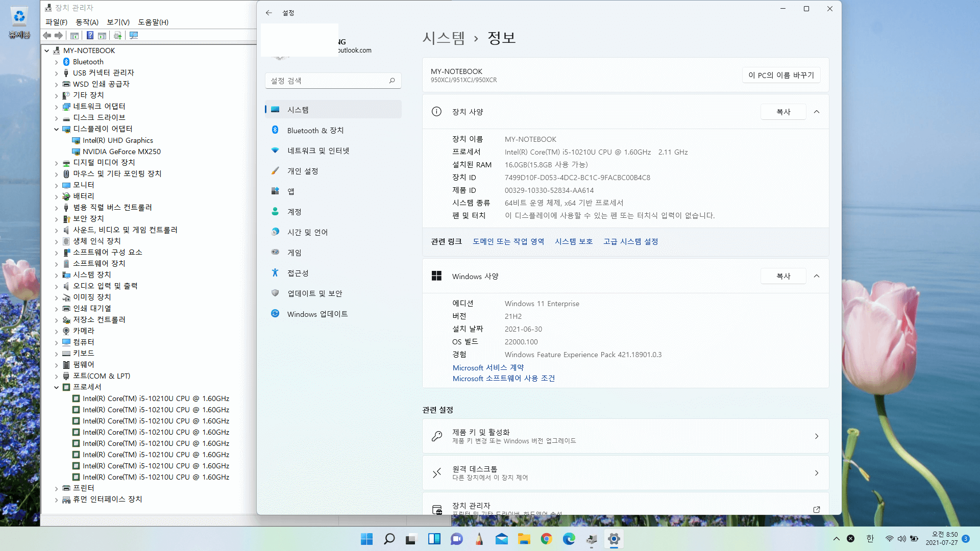980x551 pixels.
Task: Open the Recycle Bin on the desktop
Action: click(19, 23)
